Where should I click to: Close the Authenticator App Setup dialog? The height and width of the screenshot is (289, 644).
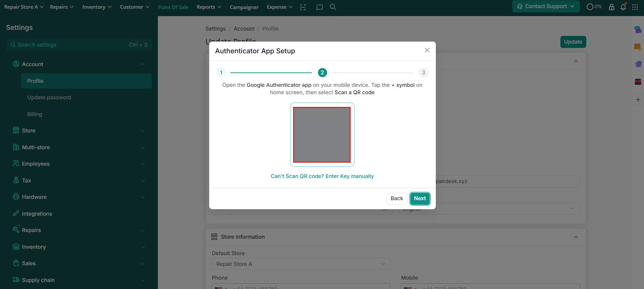click(427, 50)
